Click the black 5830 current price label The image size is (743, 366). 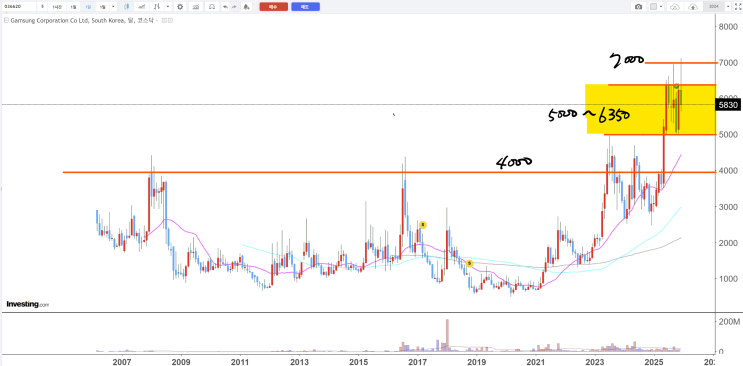tap(728, 105)
